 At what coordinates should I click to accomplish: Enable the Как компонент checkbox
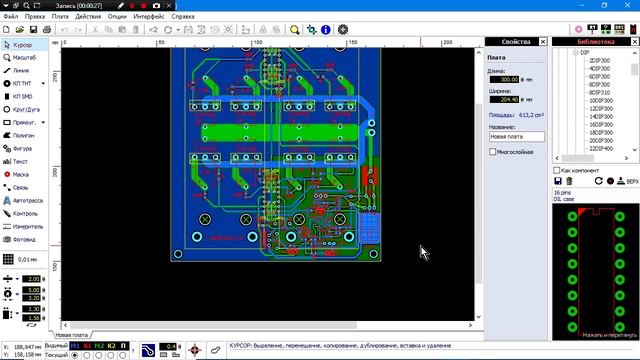pos(556,170)
